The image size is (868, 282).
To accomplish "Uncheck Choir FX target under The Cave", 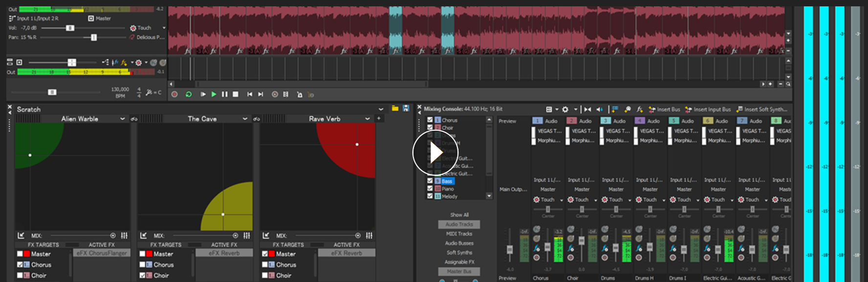I will point(143,275).
